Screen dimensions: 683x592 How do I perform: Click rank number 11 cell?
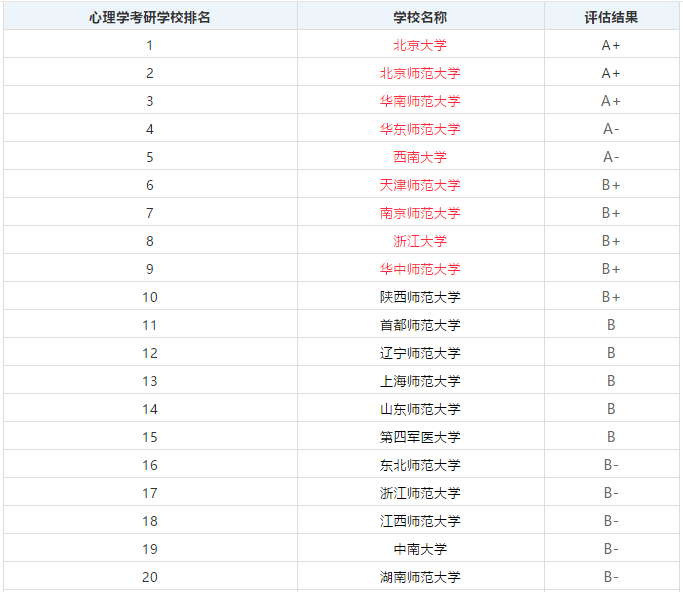150,325
